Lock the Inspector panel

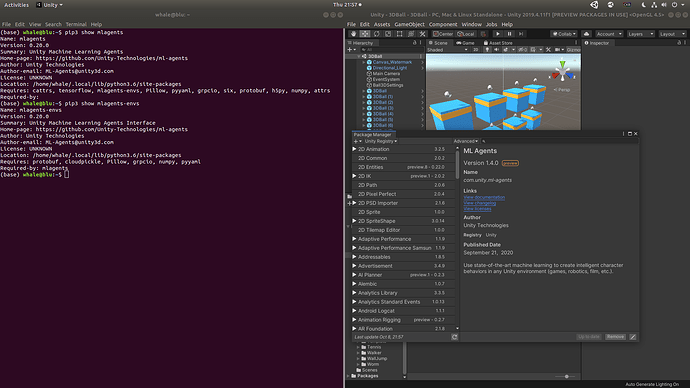[679, 43]
